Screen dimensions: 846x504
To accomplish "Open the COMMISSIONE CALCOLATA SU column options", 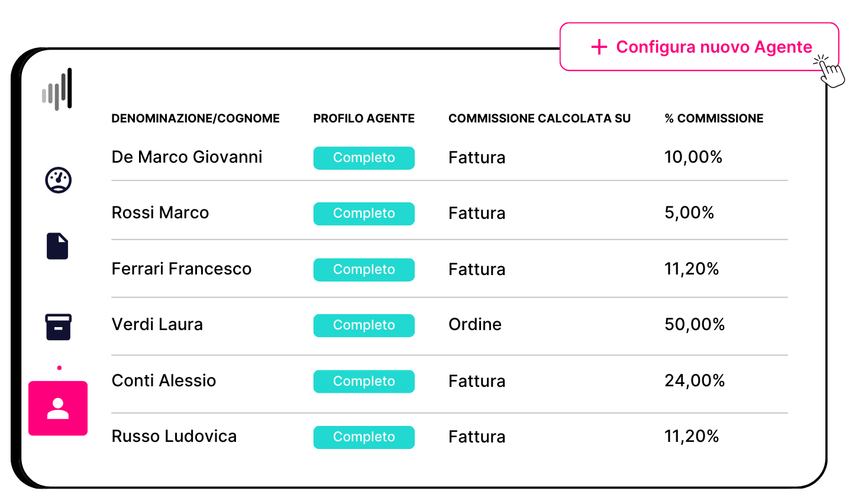I will [540, 118].
